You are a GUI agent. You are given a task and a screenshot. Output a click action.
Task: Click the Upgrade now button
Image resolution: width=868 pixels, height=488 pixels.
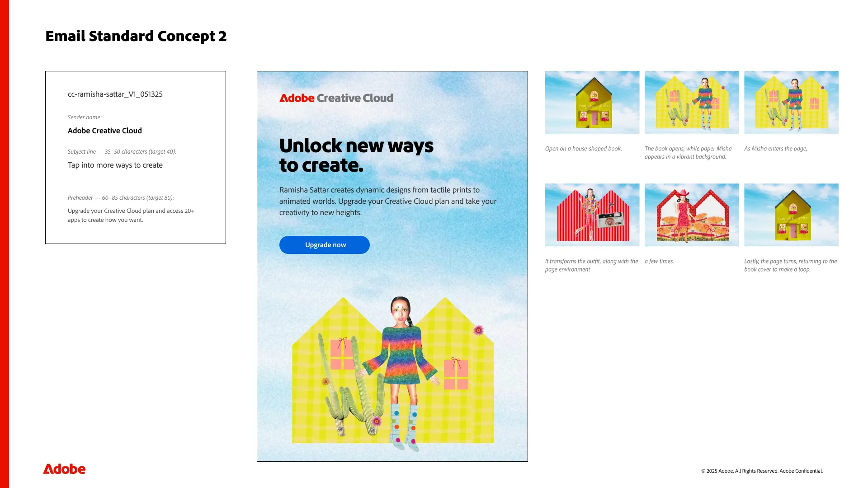pos(324,245)
